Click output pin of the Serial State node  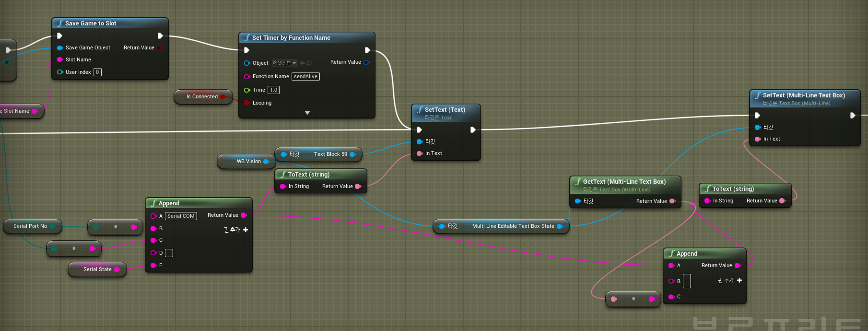click(x=117, y=270)
